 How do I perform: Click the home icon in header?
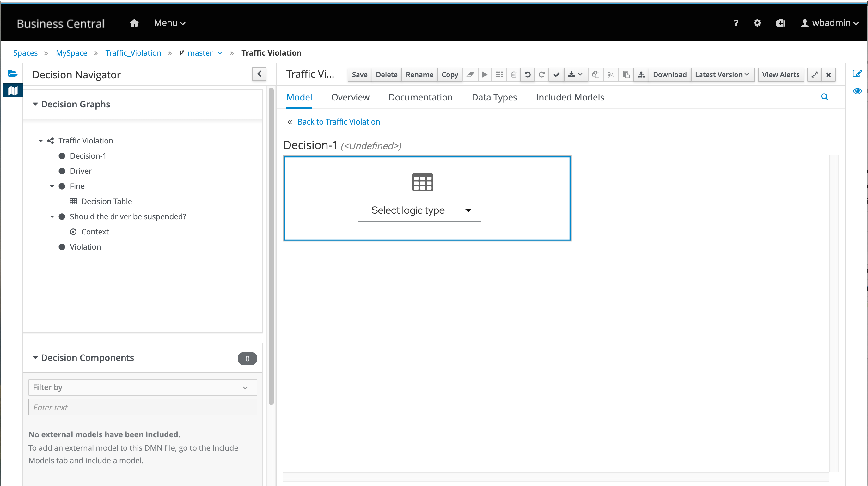[134, 23]
